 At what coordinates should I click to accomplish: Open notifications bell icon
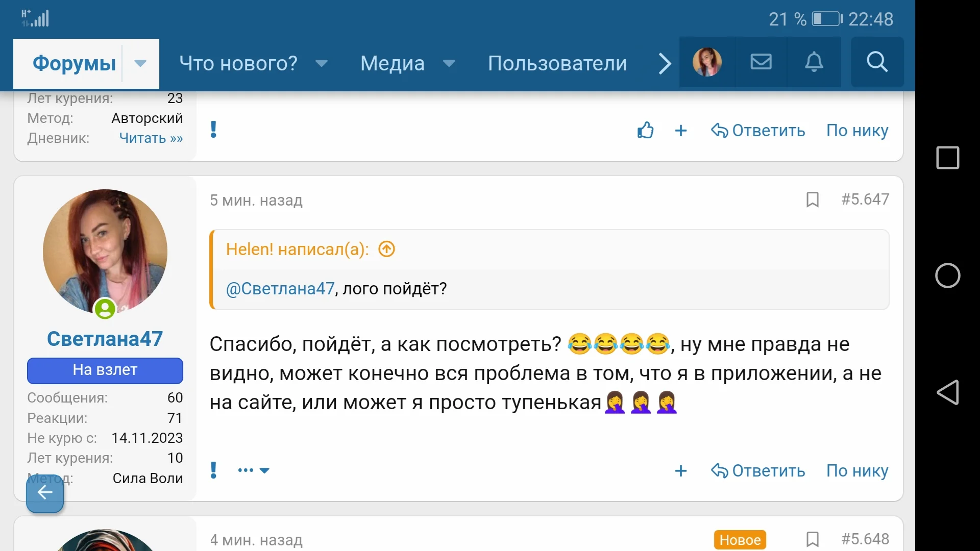(814, 62)
